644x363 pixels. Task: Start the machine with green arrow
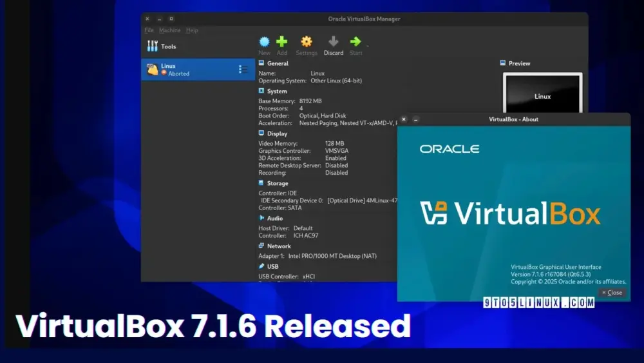355,41
